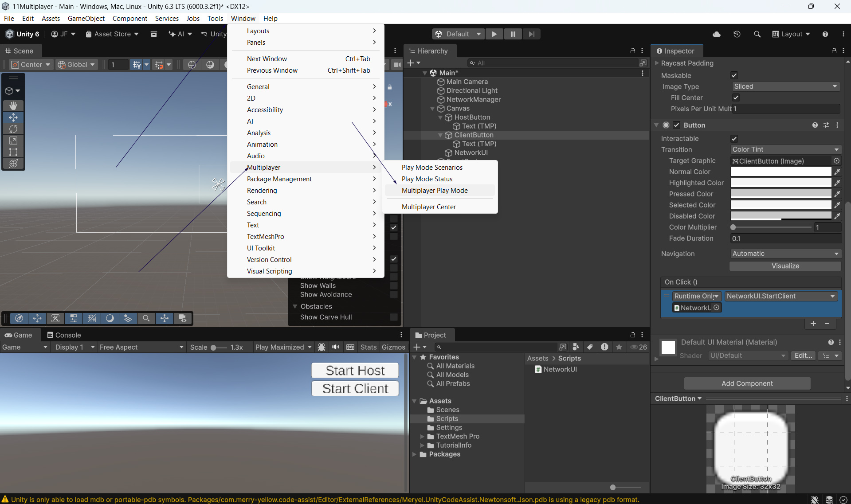Viewport: 851px width, 504px height.
Task: Toggle the Maskable checkbox
Action: pos(734,75)
